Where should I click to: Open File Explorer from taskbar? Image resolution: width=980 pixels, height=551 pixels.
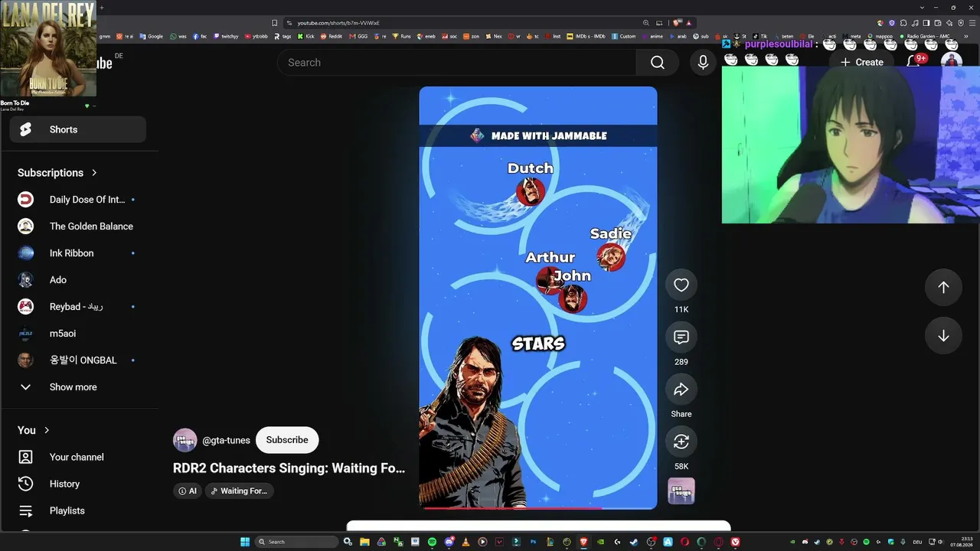point(364,542)
